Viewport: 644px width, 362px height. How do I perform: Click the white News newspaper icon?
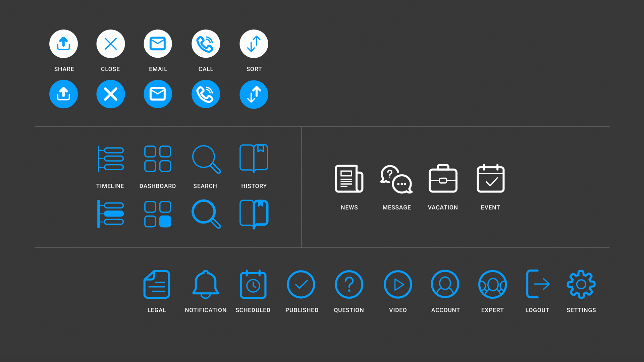click(349, 179)
